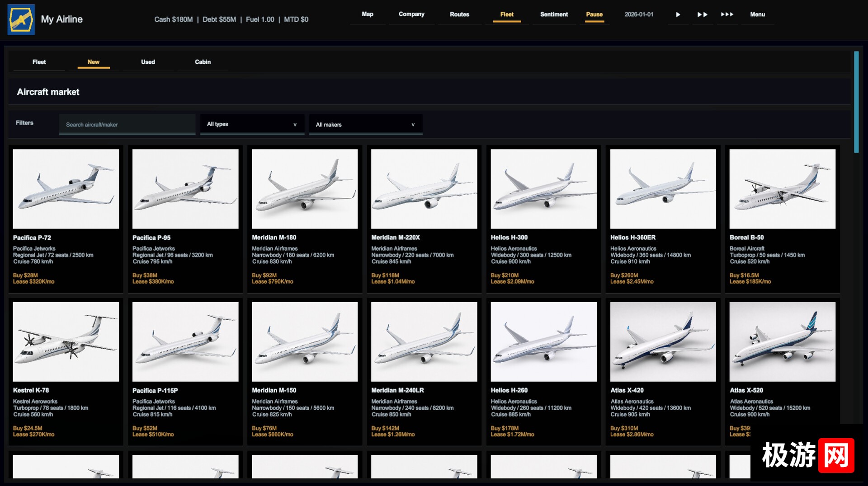Focus the Search aircraft/maker field
The width and height of the screenshot is (868, 486).
tap(127, 124)
